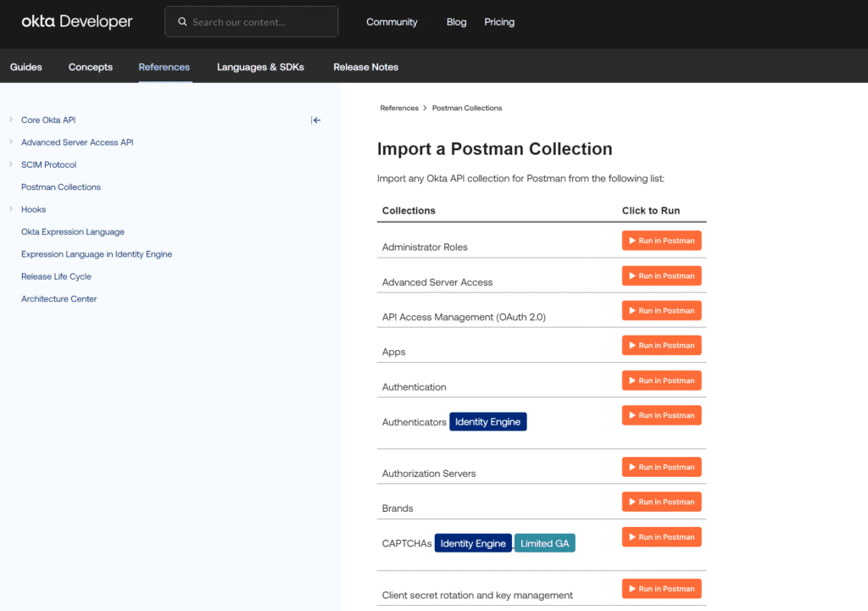
Task: Expand the Core Okta API section
Action: (11, 119)
